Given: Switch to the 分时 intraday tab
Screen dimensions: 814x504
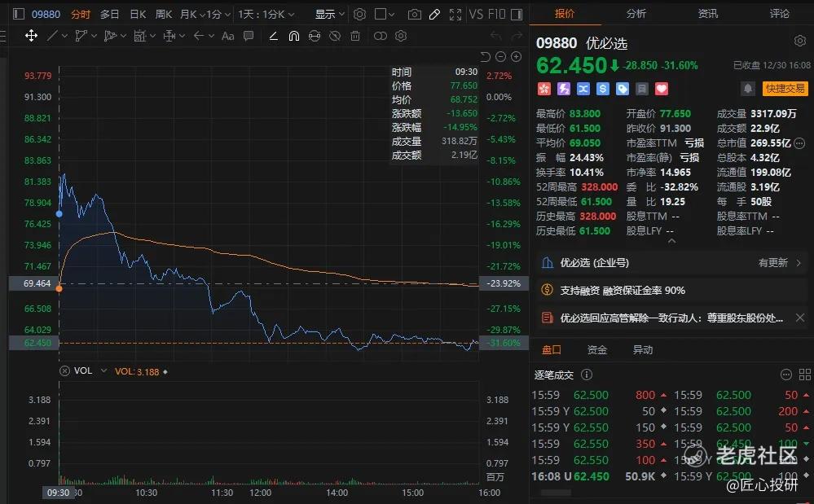Looking at the screenshot, I should pos(81,14).
